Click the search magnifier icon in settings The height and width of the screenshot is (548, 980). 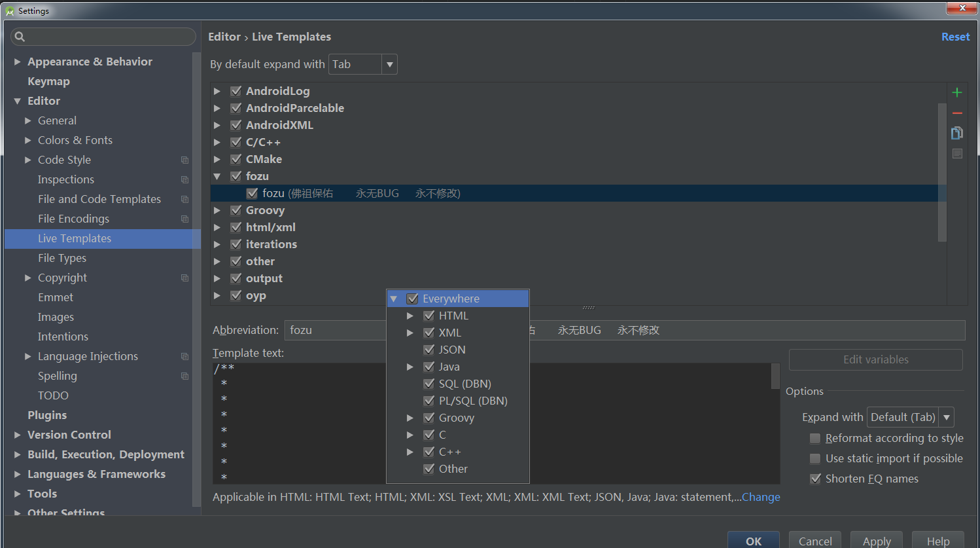click(x=20, y=37)
